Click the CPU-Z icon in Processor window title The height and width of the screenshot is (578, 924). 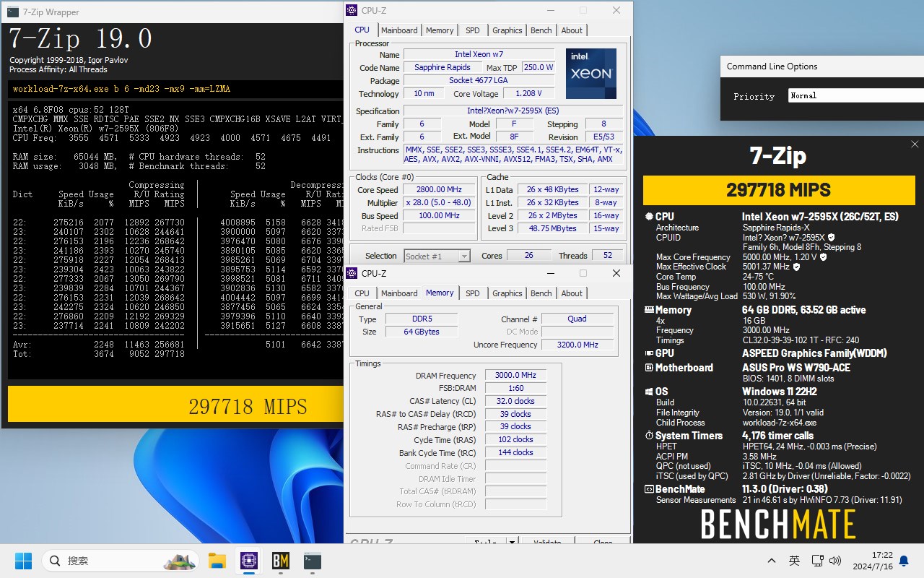(352, 10)
